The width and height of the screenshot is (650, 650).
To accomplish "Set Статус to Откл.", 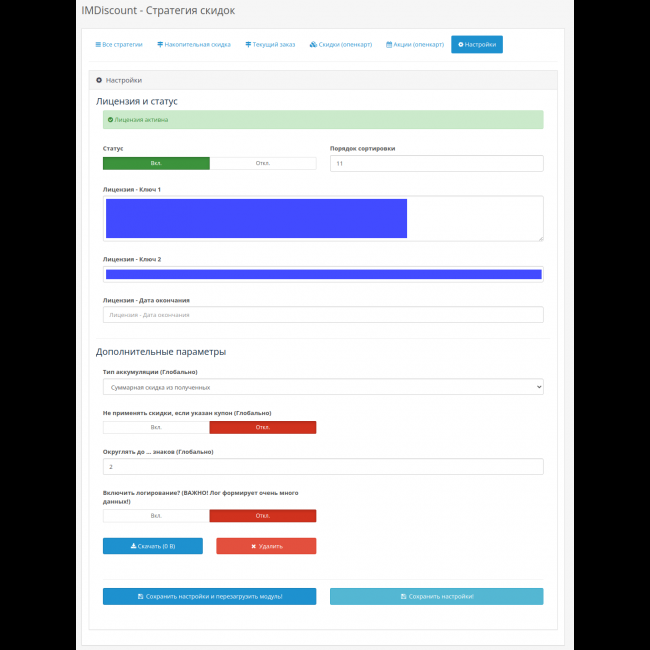I will [x=263, y=163].
